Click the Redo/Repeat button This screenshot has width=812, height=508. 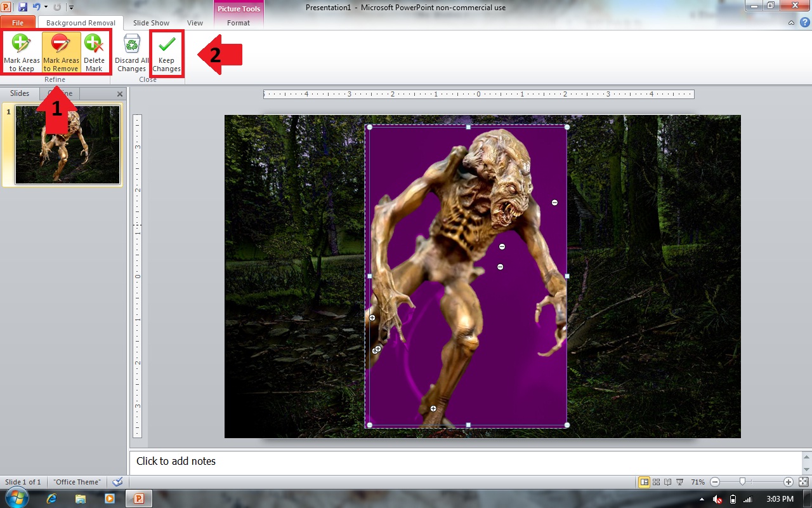tap(57, 7)
